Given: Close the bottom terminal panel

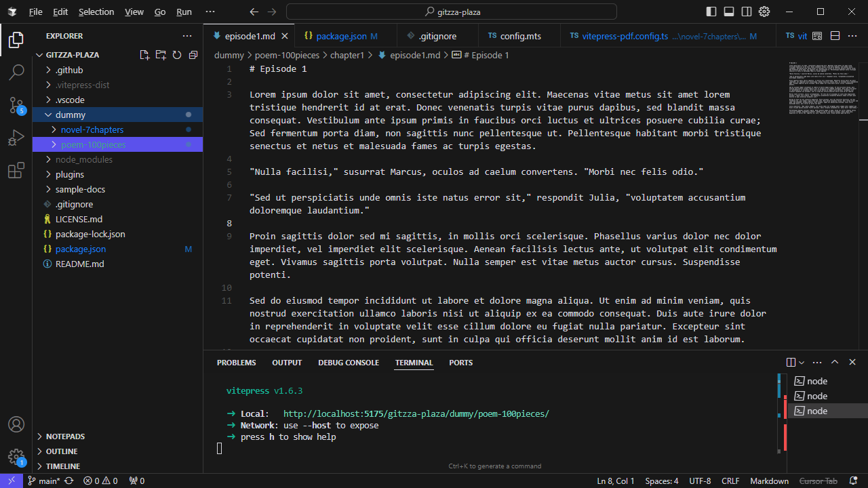Looking at the screenshot, I should coord(852,363).
